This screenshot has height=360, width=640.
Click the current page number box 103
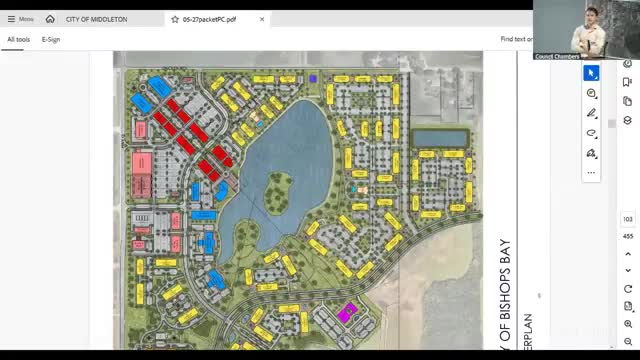point(628,219)
